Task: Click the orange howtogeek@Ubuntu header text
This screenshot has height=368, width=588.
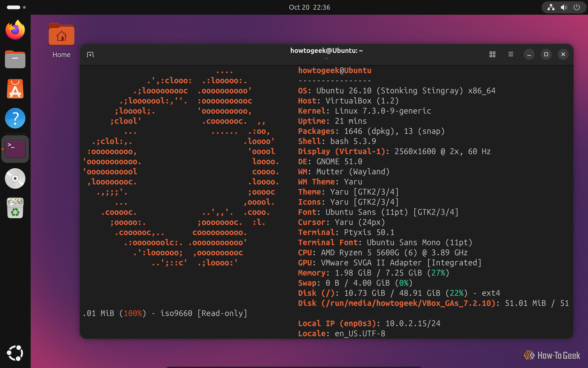Action: (335, 71)
